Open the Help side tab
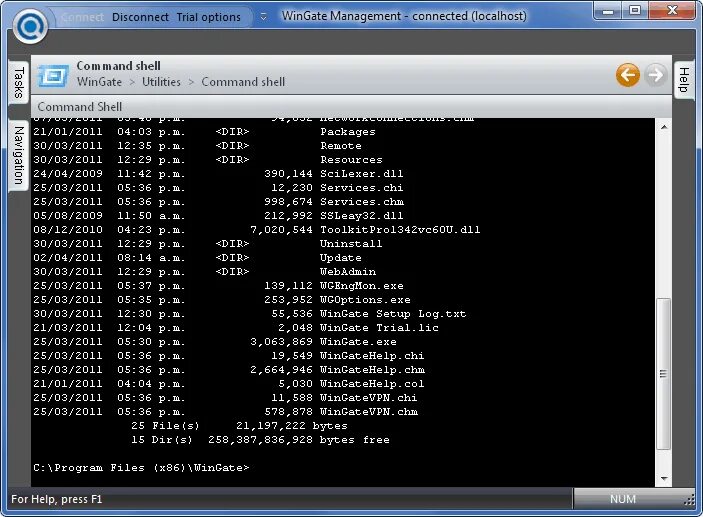 pyautogui.click(x=684, y=80)
